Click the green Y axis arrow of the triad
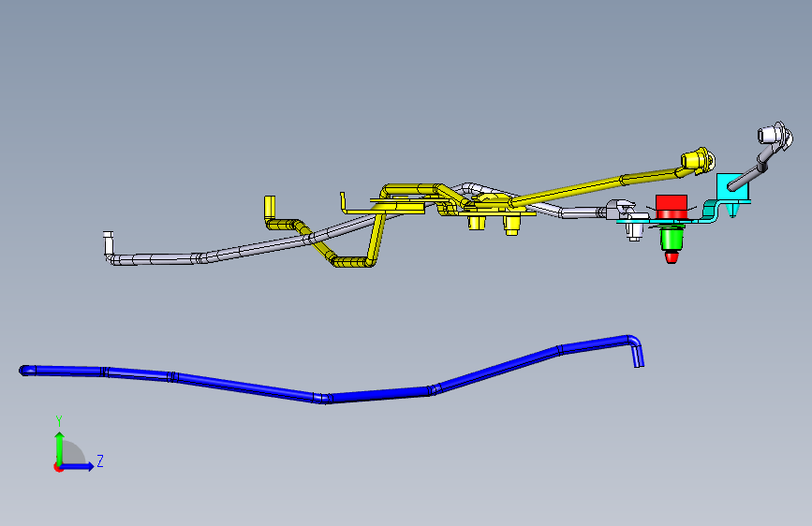 [x=60, y=447]
